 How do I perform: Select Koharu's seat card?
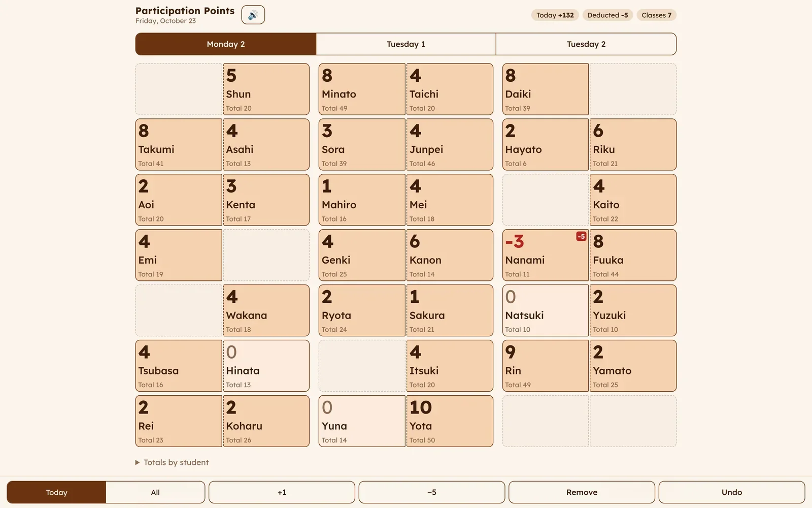pyautogui.click(x=266, y=421)
